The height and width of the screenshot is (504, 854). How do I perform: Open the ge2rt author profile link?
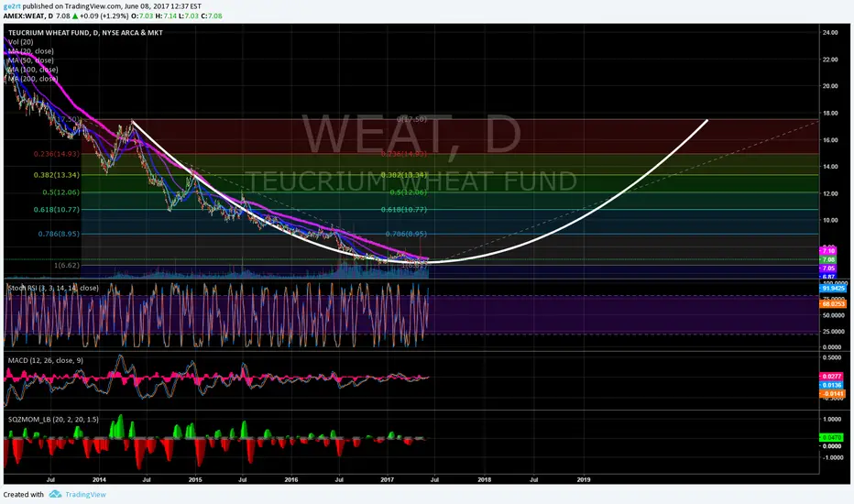point(11,6)
